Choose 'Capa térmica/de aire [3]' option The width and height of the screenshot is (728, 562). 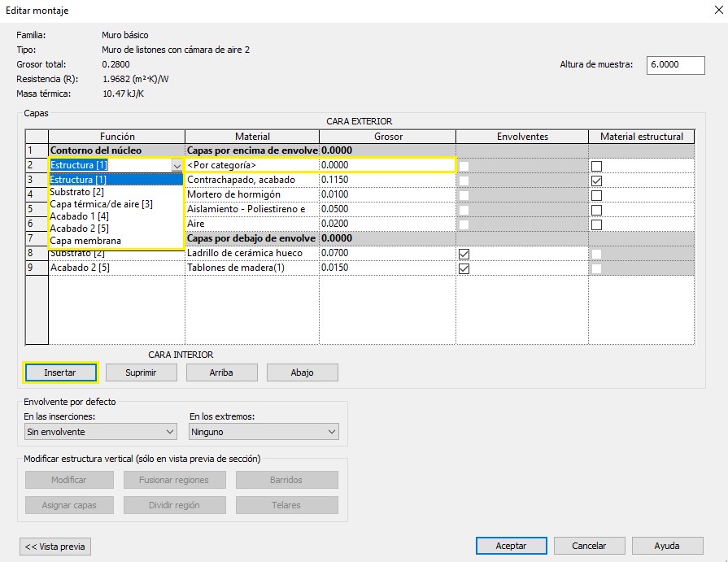[x=101, y=204]
